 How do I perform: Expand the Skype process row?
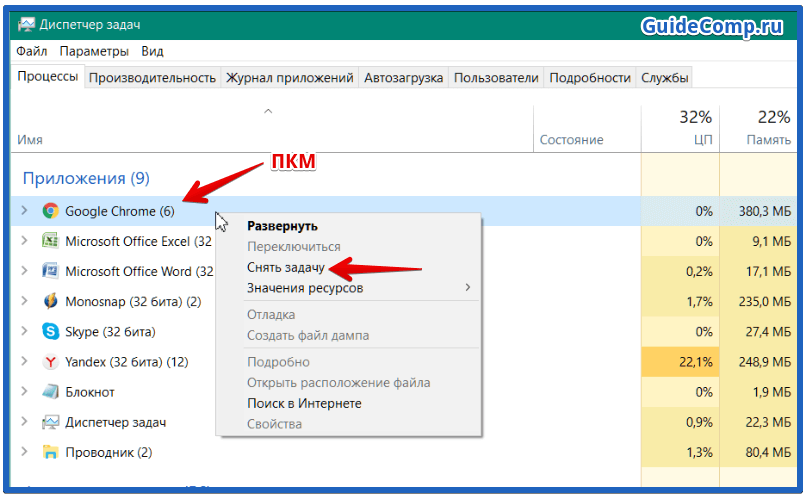tap(24, 331)
